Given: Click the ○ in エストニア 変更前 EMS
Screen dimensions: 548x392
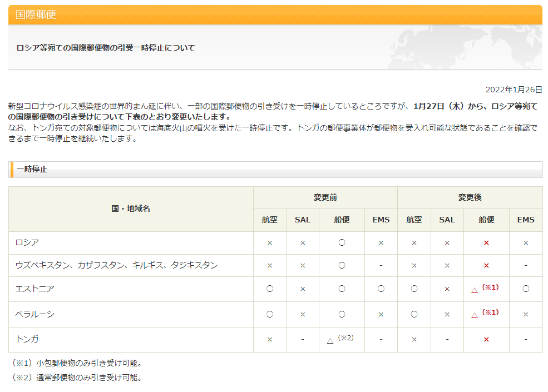Looking at the screenshot, I should click(x=381, y=289).
